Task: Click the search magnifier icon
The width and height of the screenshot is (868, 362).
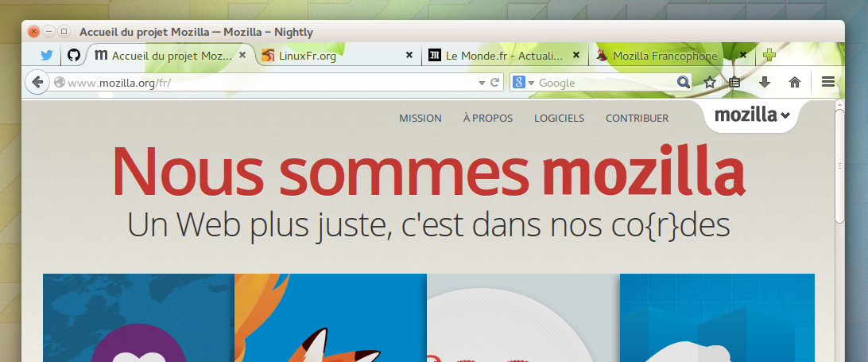Action: (x=684, y=83)
